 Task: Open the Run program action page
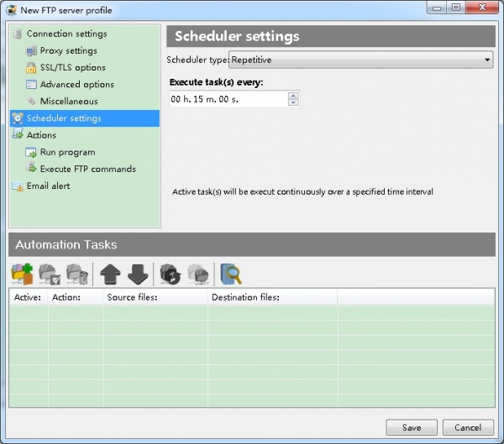(67, 152)
